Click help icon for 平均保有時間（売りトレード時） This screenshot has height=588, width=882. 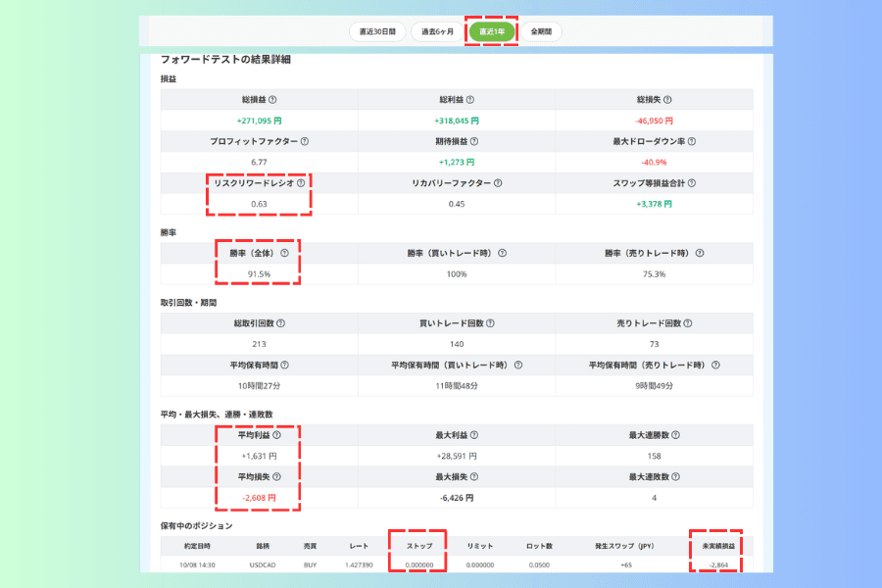715,366
